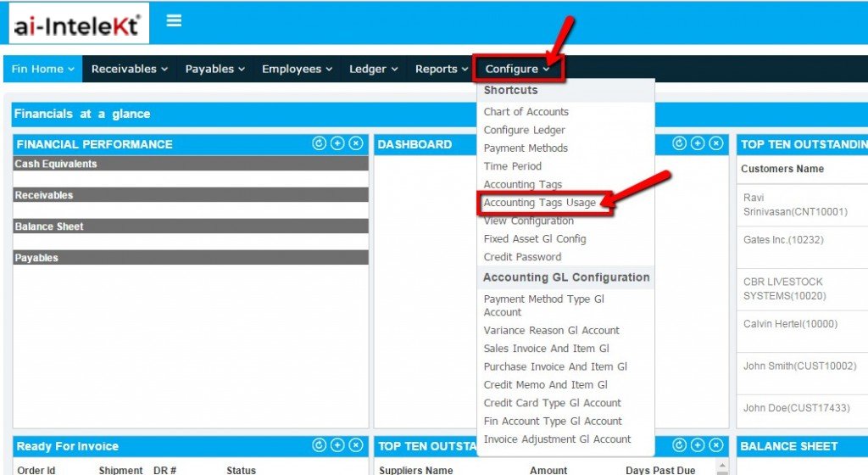This screenshot has width=868, height=475.
Task: Click the ai-InteleKt logo
Action: [x=79, y=24]
